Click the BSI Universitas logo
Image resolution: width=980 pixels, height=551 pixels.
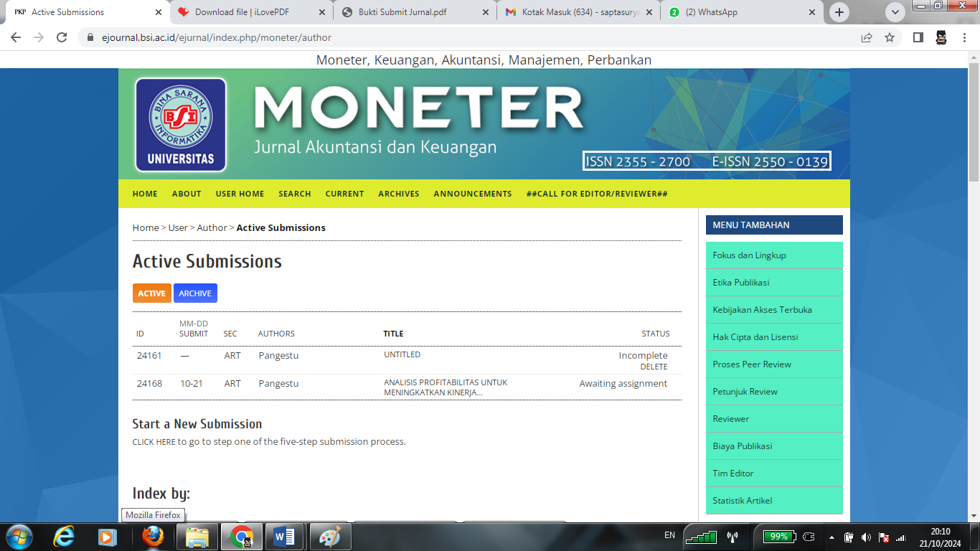pyautogui.click(x=181, y=125)
